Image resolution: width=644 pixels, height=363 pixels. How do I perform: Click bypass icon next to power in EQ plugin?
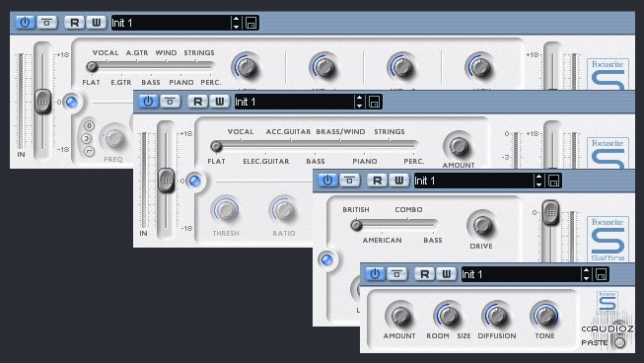[46, 23]
